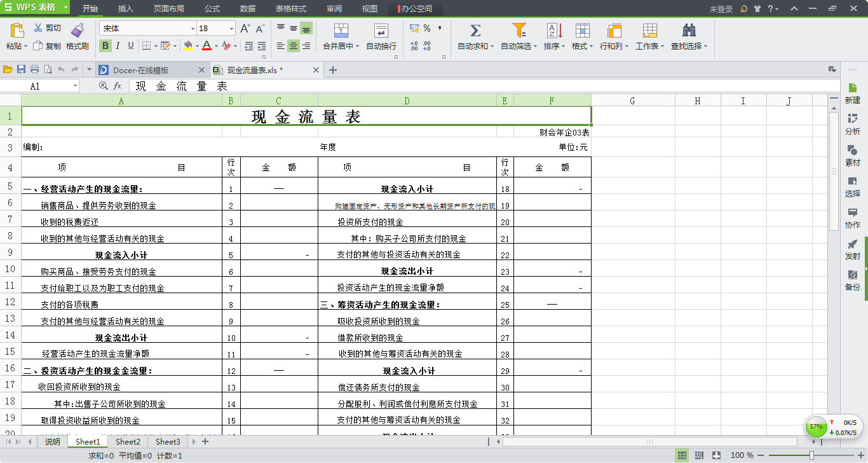Switch to normal view in status bar
Screen dimensions: 868x463
pos(682,455)
